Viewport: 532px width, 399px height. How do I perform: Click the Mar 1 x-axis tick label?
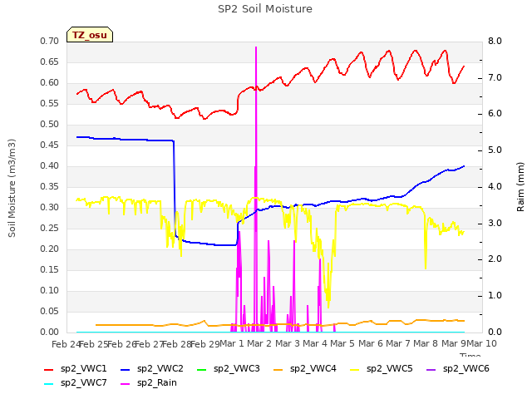(x=232, y=343)
